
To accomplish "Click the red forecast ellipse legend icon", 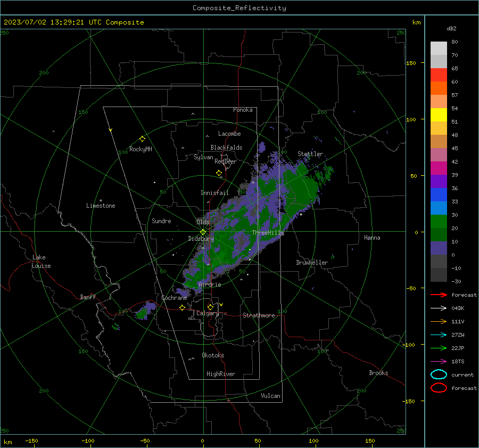I will [x=439, y=388].
